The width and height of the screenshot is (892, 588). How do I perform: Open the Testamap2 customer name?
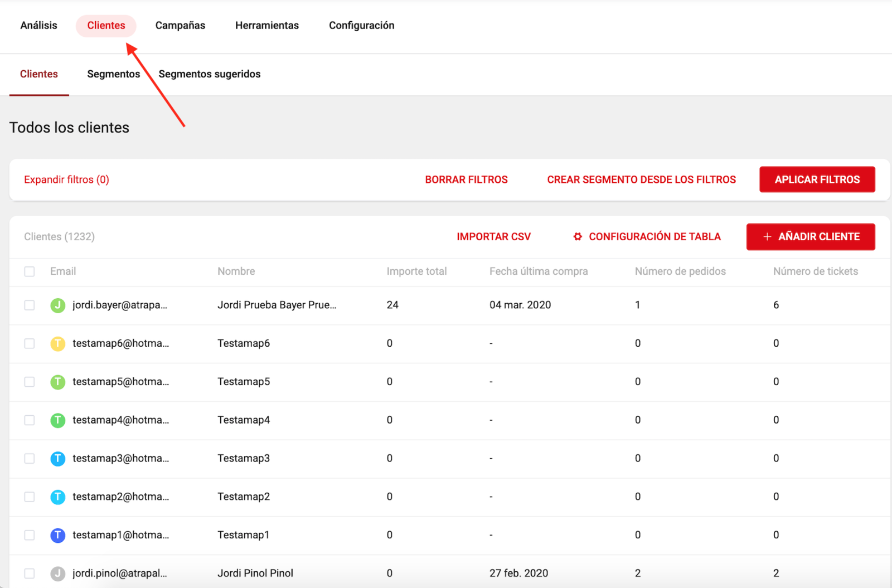pyautogui.click(x=244, y=497)
